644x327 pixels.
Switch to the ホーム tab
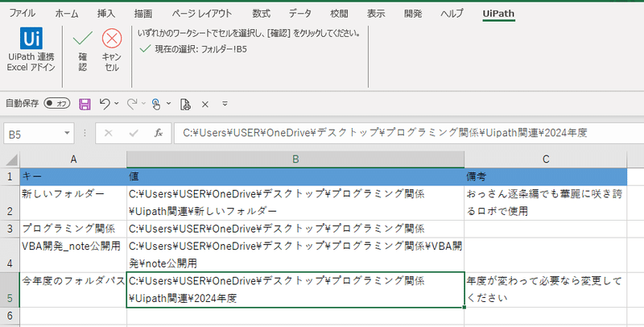tap(67, 13)
